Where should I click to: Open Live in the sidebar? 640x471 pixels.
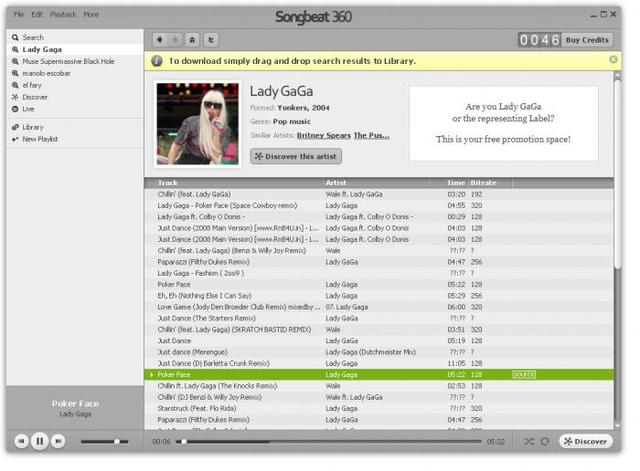[75, 109]
